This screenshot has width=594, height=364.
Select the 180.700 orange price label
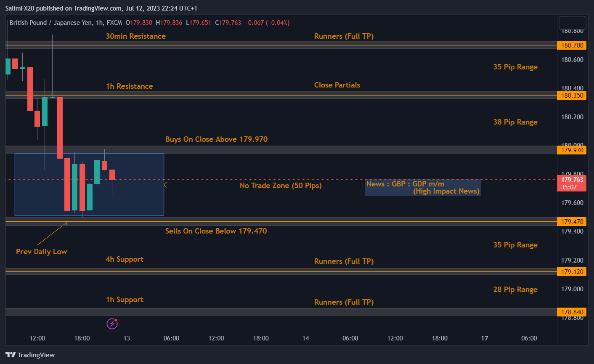click(x=572, y=45)
